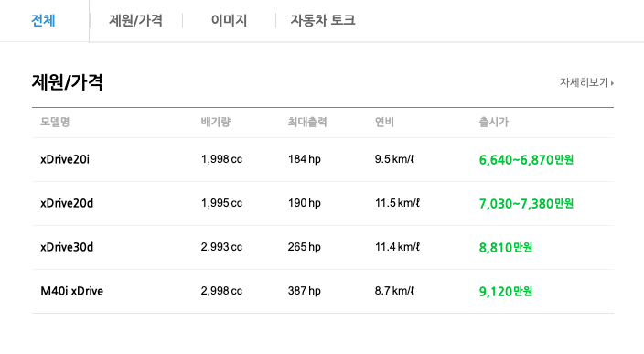Viewport: 644px width, 354px height.
Task: Click the 265 hp output value
Action: (305, 247)
